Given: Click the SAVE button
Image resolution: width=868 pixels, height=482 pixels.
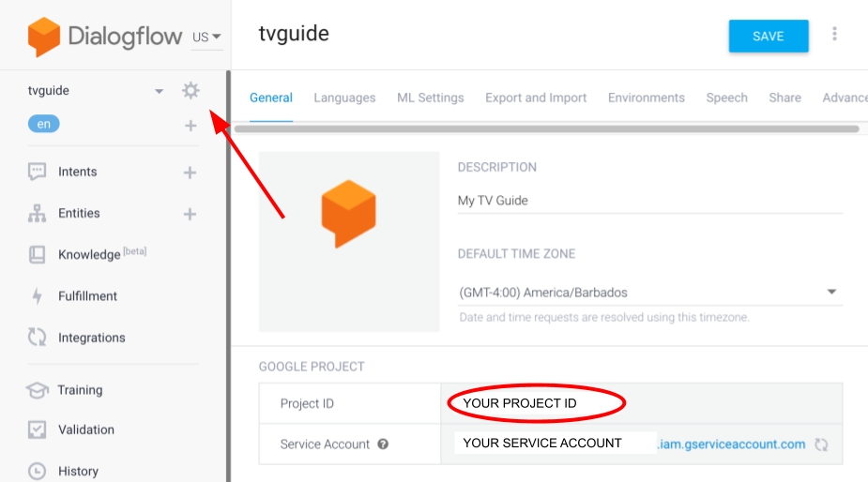Looking at the screenshot, I should pos(768,36).
